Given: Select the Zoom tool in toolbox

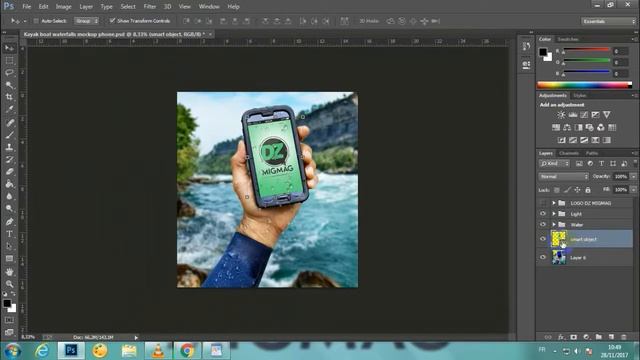Looking at the screenshot, I should tap(9, 284).
